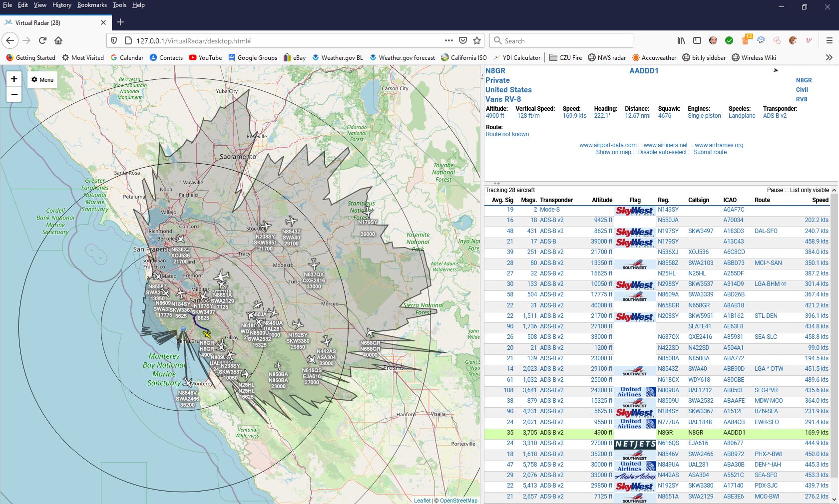The height and width of the screenshot is (504, 839).
Task: Open the www.airliners.net link
Action: (665, 145)
